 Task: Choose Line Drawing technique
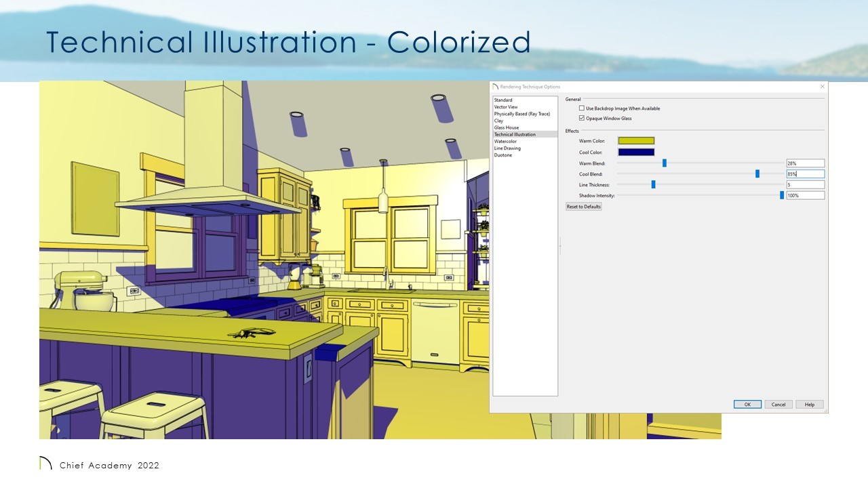tap(507, 148)
